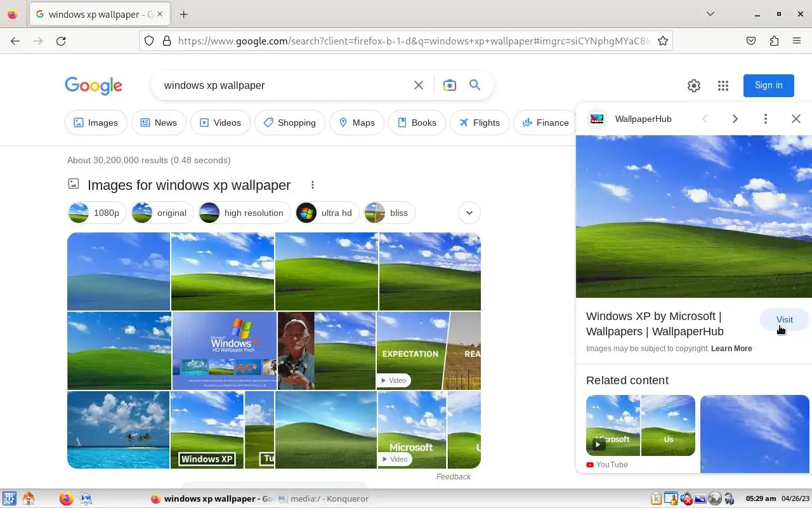Screen dimensions: 812x508
Task: Open the large Bliss preview image
Action: pyautogui.click(x=694, y=217)
